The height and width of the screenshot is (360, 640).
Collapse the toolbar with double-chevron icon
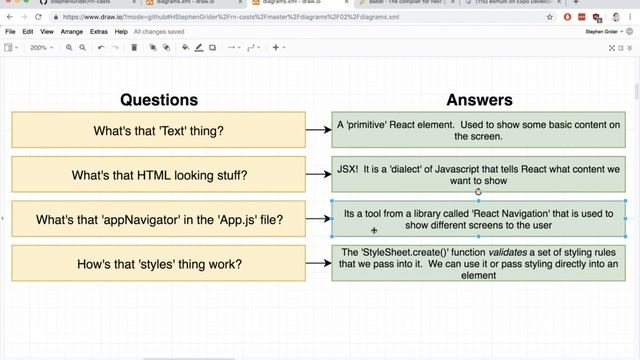pos(630,48)
